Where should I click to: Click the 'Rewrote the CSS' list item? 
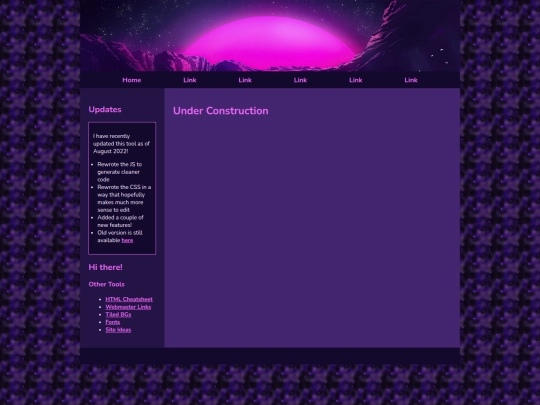(124, 198)
